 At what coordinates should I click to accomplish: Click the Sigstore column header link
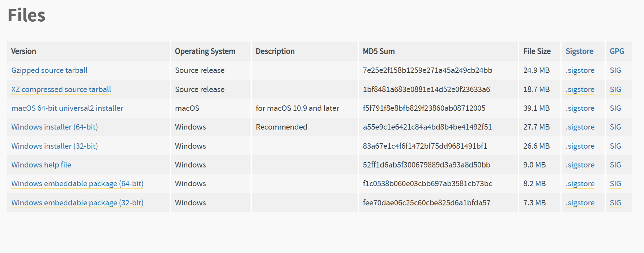coord(579,51)
